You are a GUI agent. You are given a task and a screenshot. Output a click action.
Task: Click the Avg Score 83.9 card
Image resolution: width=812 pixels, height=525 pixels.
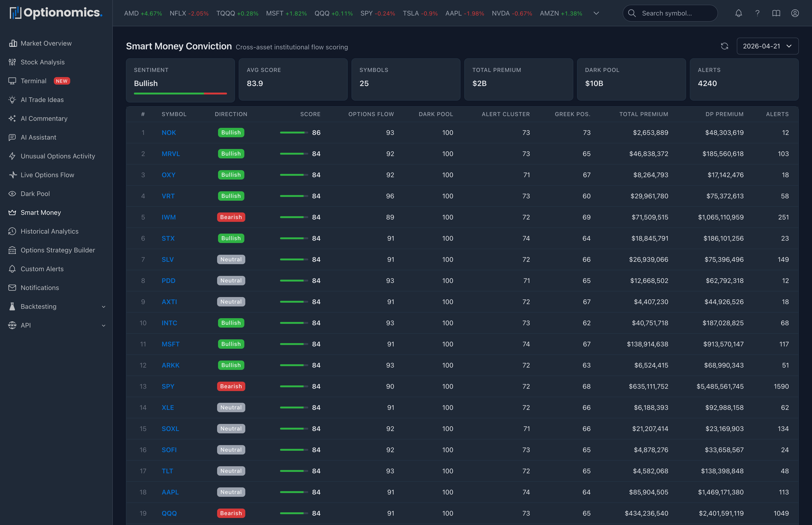tap(293, 79)
